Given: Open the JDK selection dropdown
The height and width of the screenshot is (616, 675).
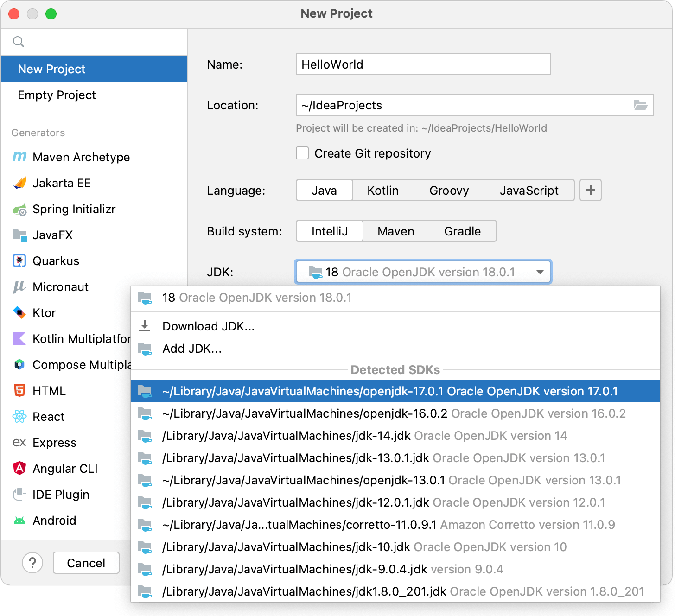Looking at the screenshot, I should pos(540,272).
